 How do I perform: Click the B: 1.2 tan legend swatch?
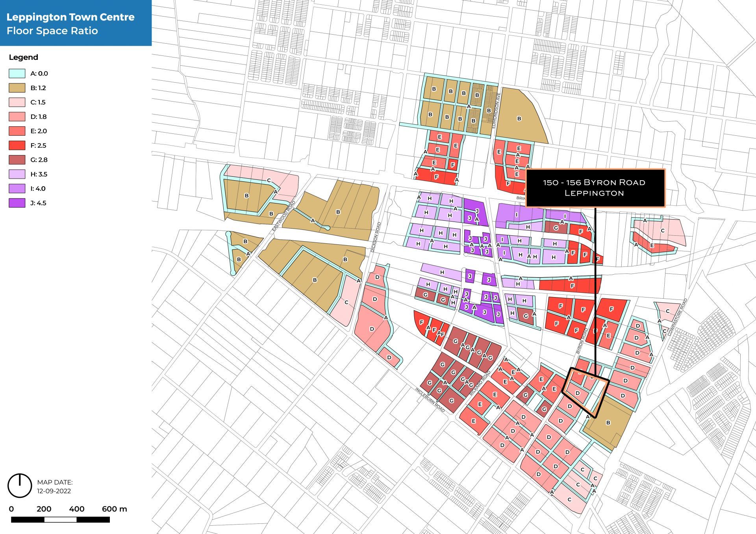[x=17, y=88]
